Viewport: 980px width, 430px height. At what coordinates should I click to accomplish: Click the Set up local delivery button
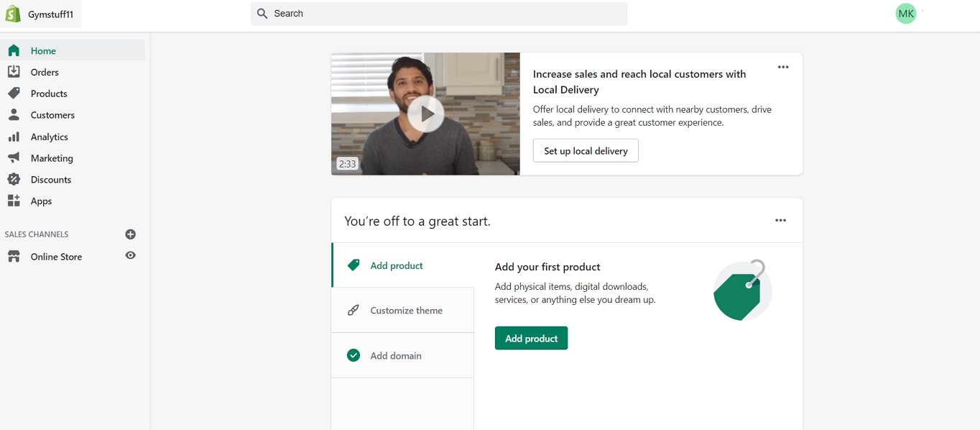click(x=586, y=151)
